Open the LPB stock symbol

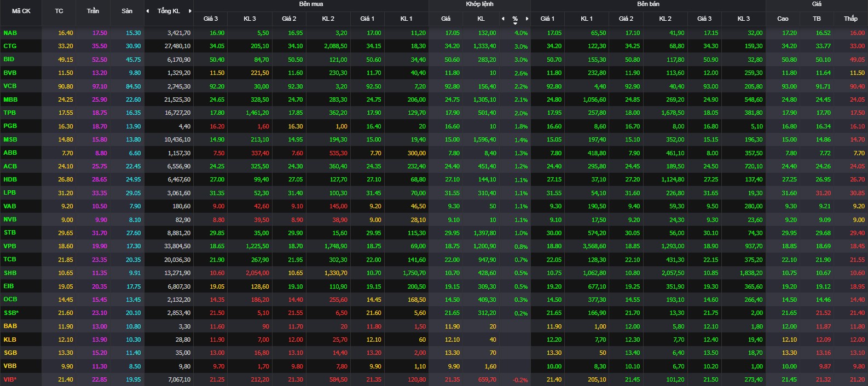pos(10,192)
